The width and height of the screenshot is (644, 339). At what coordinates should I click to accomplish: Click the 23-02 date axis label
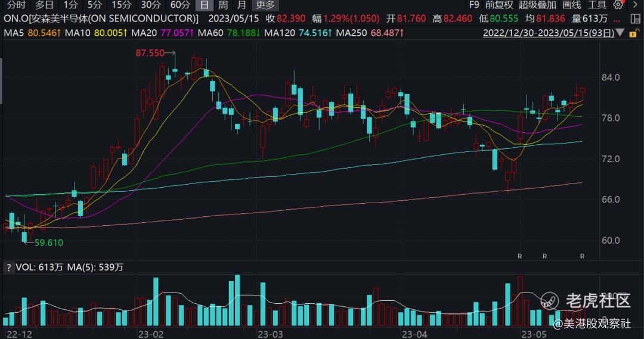point(151,334)
